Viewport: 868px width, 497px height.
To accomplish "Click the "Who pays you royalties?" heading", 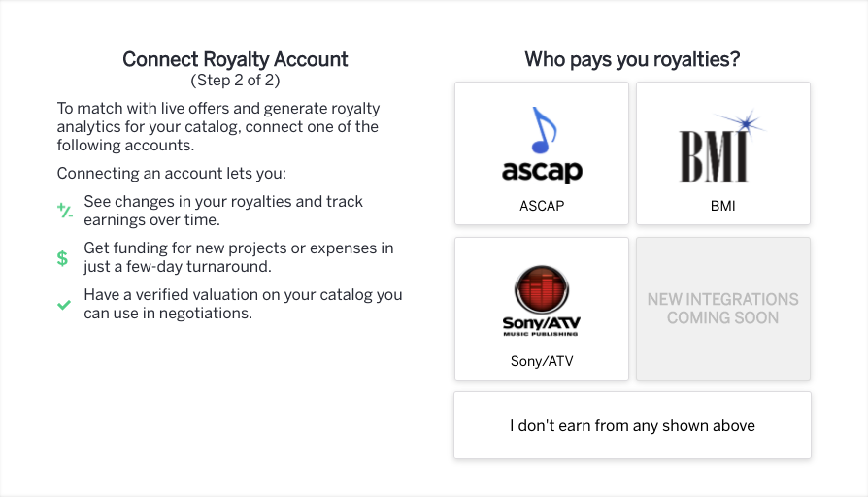I will [632, 59].
